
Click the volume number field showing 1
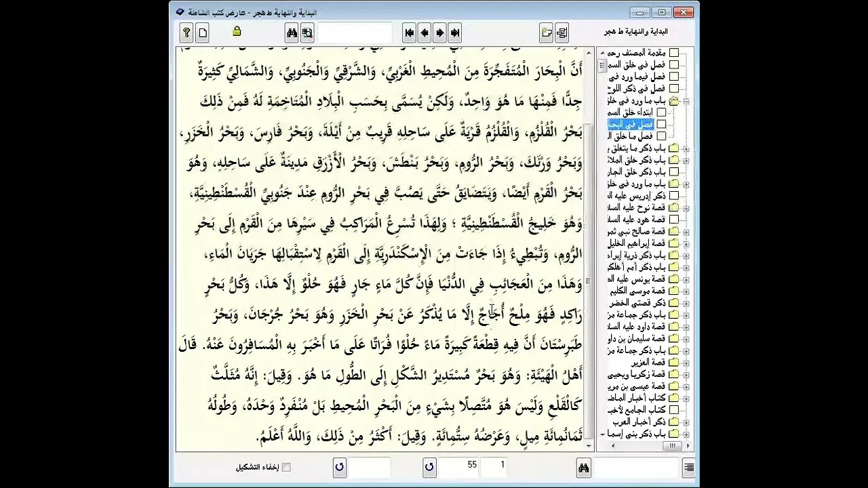494,467
